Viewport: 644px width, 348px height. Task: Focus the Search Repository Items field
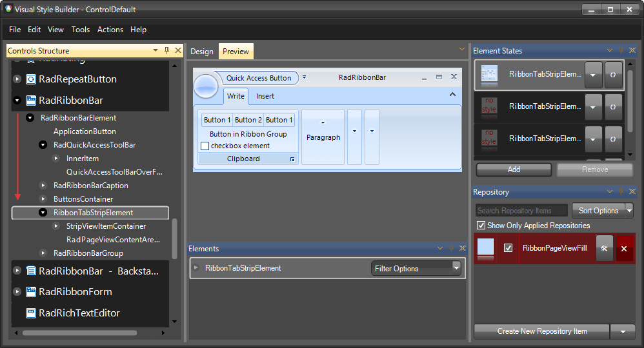coord(521,211)
